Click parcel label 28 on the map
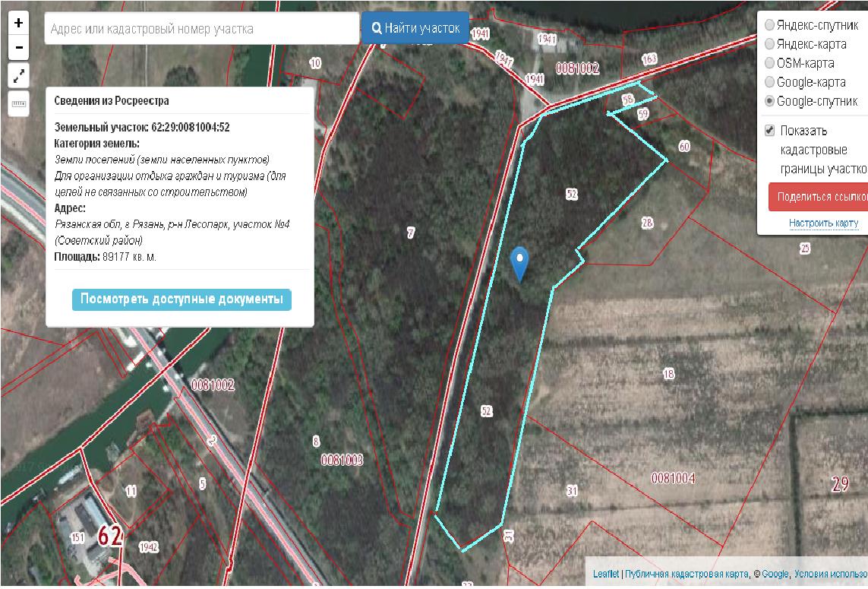Screen dimensions: 868x589 pos(647,223)
